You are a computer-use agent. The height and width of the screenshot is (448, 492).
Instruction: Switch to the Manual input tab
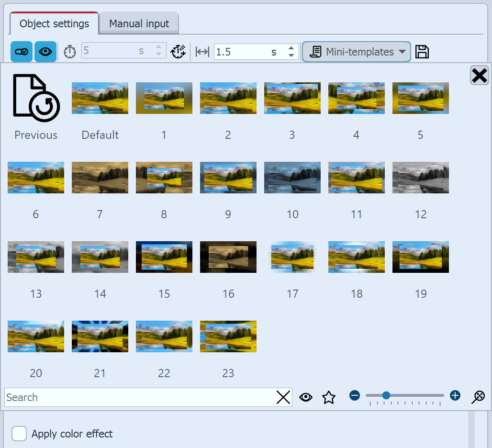pyautogui.click(x=139, y=23)
